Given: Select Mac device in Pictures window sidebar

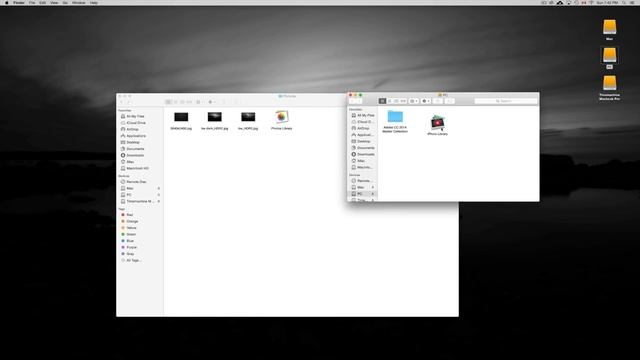Looking at the screenshot, I should (127, 188).
